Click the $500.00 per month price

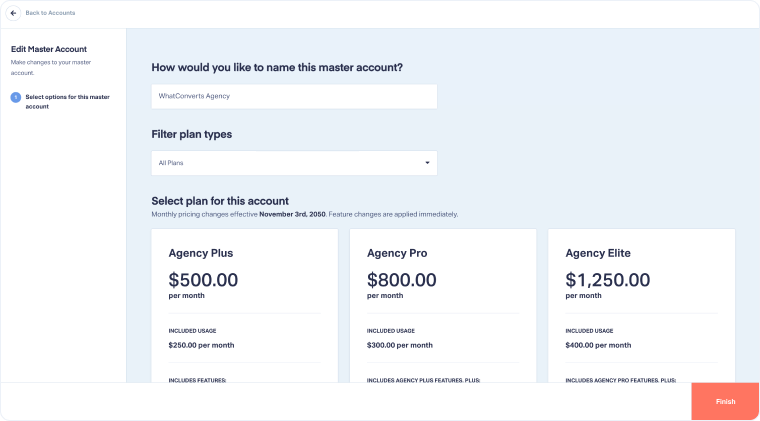[204, 280]
